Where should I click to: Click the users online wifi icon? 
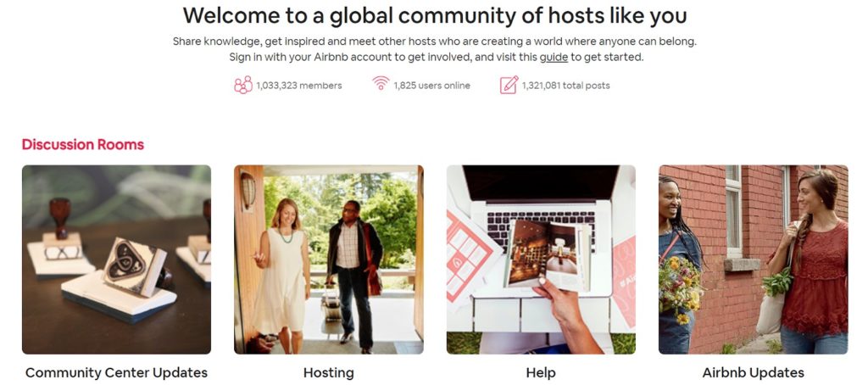tap(381, 83)
